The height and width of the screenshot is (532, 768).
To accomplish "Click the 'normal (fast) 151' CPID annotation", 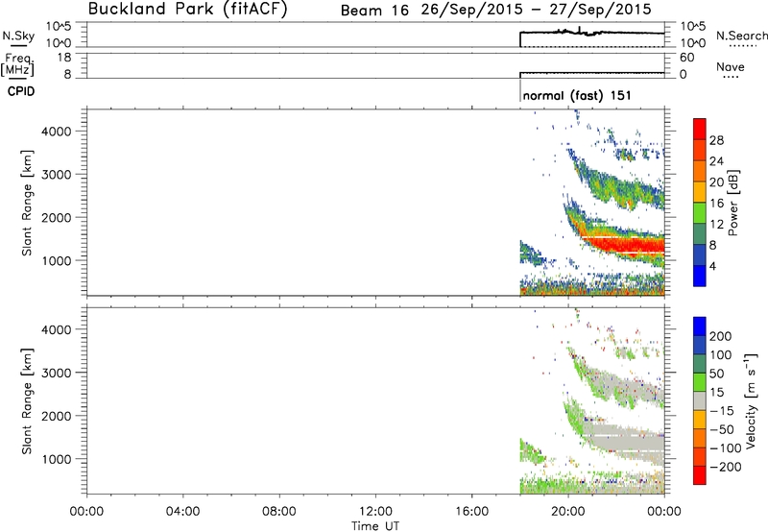I will [577, 95].
